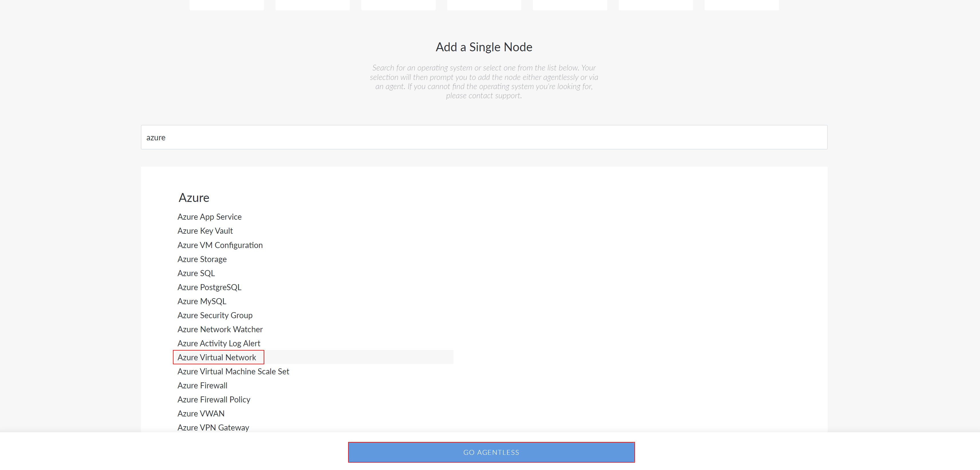The width and height of the screenshot is (980, 470).
Task: Select the Azure Firewall entry
Action: tap(202, 386)
